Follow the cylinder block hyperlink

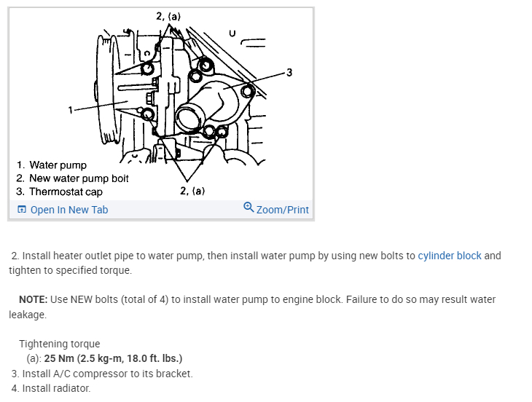tap(449, 256)
